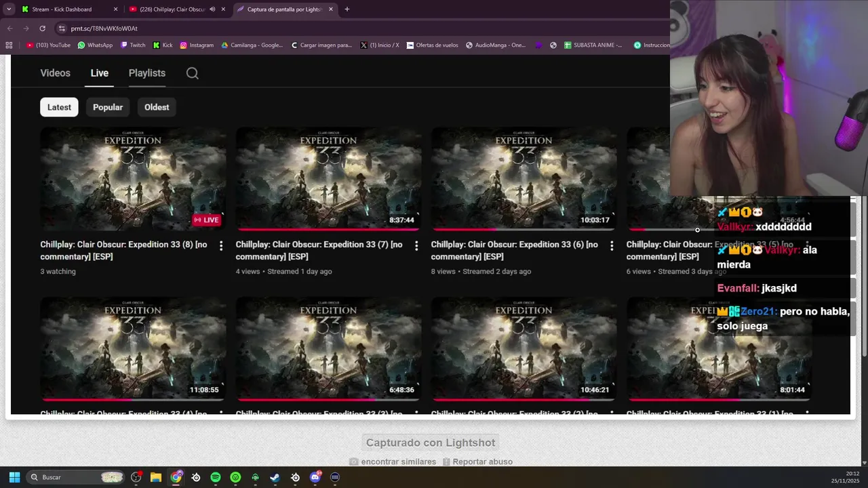Open the Windows Start menu
This screenshot has width=868, height=488.
click(x=14, y=477)
